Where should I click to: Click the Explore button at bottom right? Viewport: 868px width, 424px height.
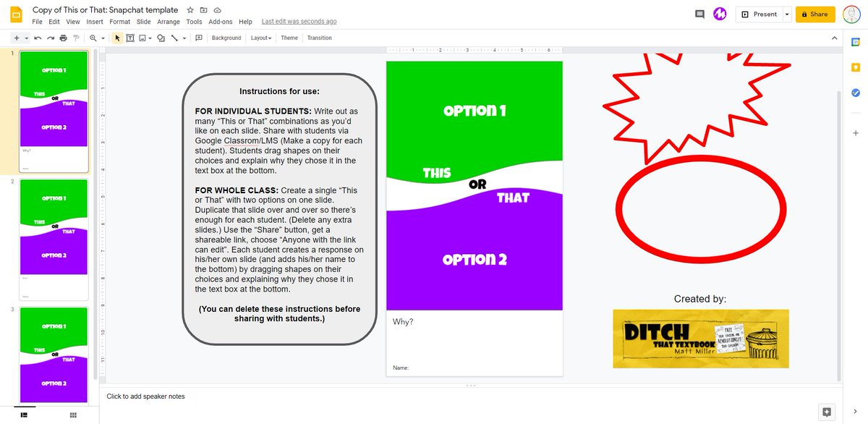pyautogui.click(x=827, y=411)
